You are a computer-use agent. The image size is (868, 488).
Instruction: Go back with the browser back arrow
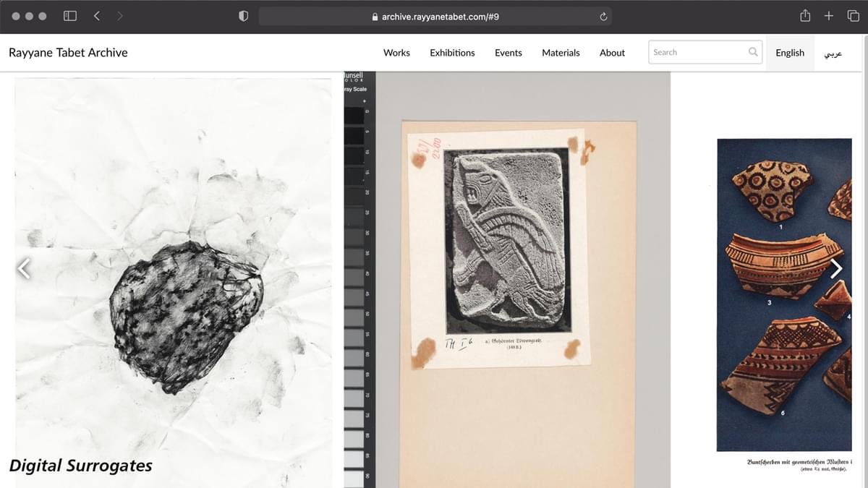point(96,16)
